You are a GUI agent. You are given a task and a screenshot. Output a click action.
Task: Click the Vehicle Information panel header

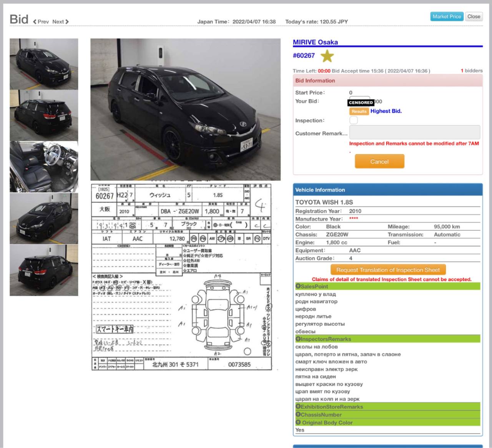point(388,190)
